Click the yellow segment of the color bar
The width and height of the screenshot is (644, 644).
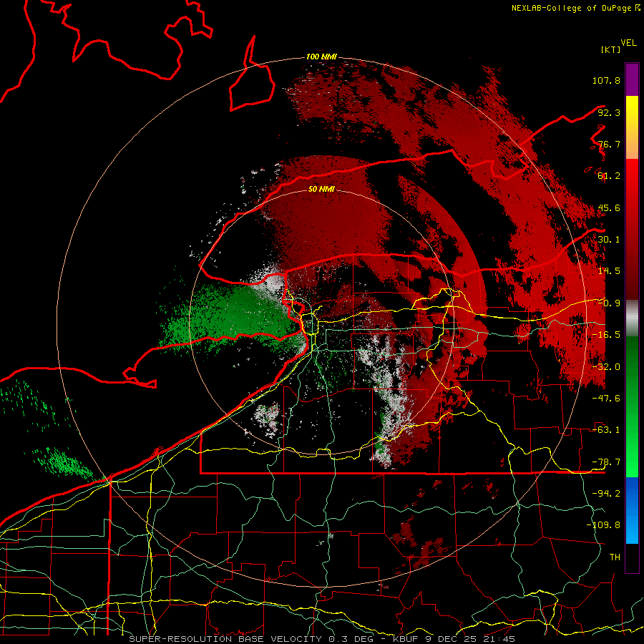coord(632,127)
